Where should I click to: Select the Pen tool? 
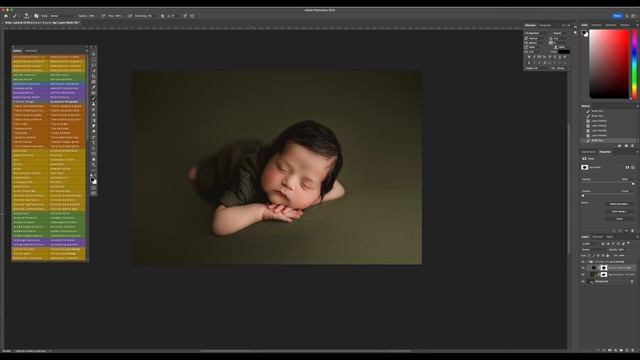click(94, 137)
